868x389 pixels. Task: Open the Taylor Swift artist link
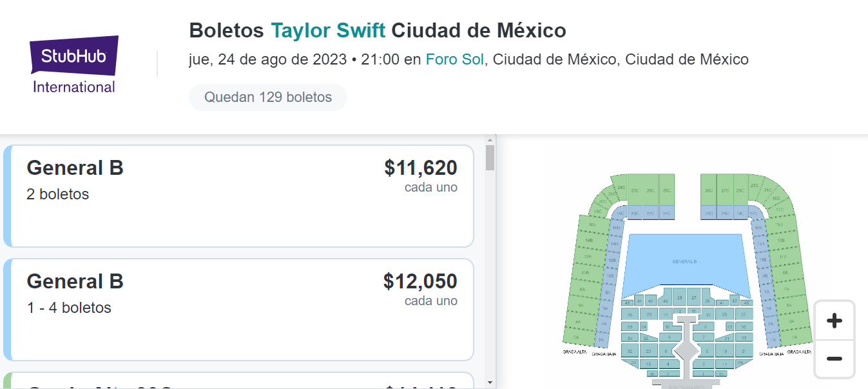328,30
